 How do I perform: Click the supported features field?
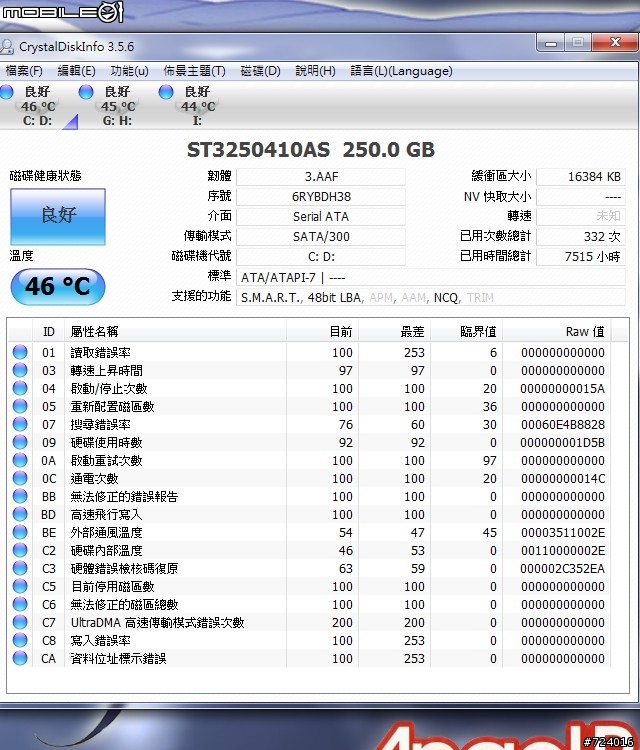point(430,298)
